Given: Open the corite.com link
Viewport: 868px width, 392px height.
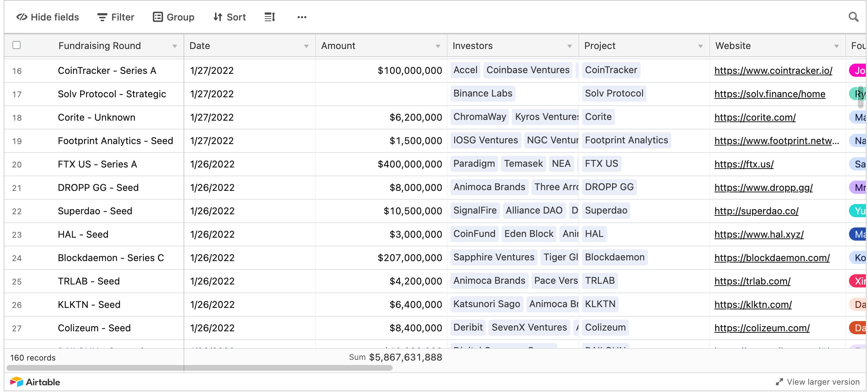Looking at the screenshot, I should coord(755,117).
